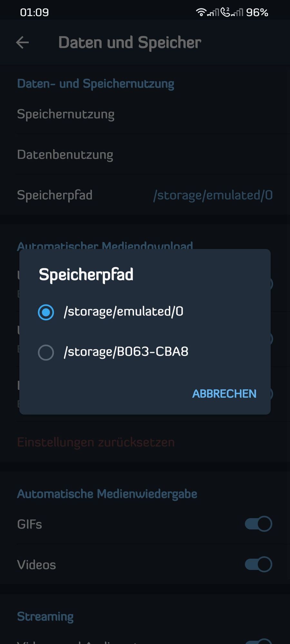Tap the Wi-Fi calling phone icon
Viewport: 290px width, 644px height.
click(x=226, y=12)
